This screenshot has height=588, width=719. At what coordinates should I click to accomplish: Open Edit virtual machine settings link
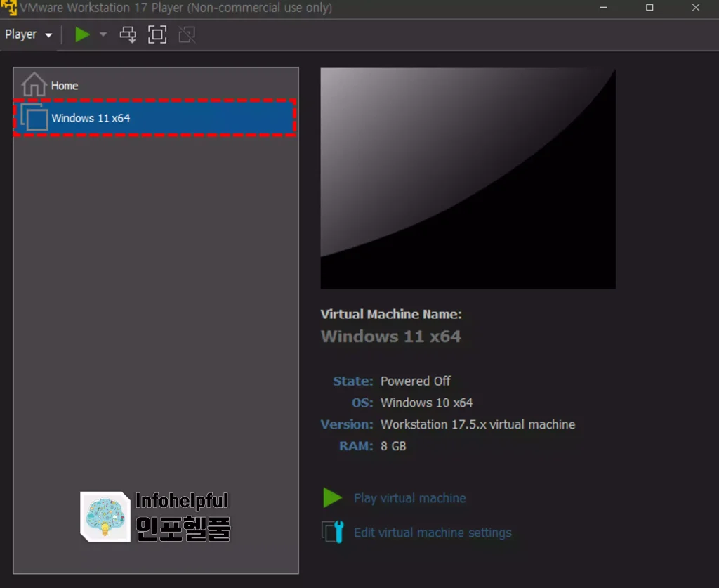pos(433,533)
